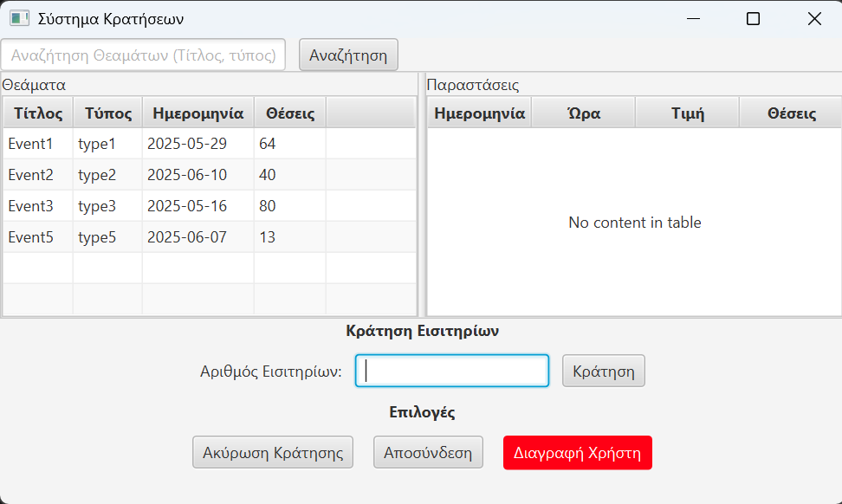
Task: Click Ακύρωση Κράτησης to cancel a booking
Action: click(272, 451)
